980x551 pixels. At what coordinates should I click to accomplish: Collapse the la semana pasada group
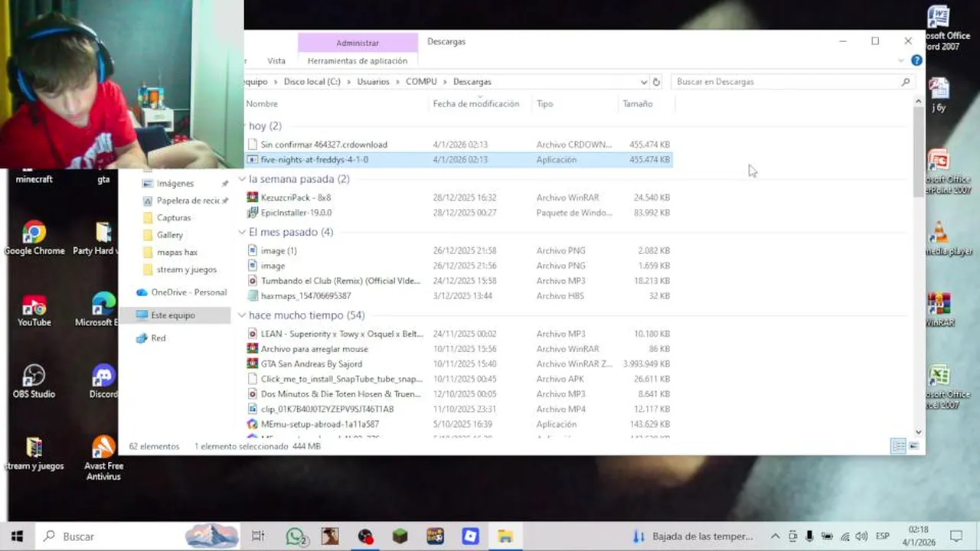(243, 179)
